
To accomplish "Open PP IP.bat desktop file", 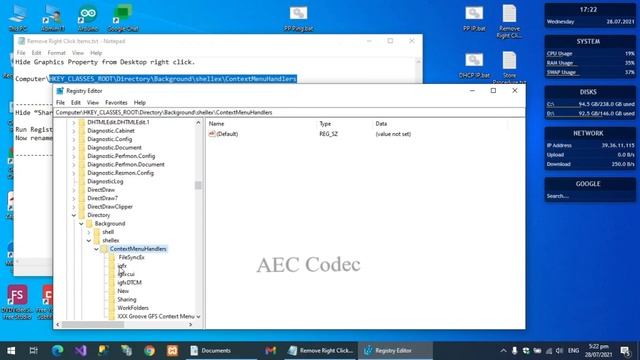I will (474, 18).
